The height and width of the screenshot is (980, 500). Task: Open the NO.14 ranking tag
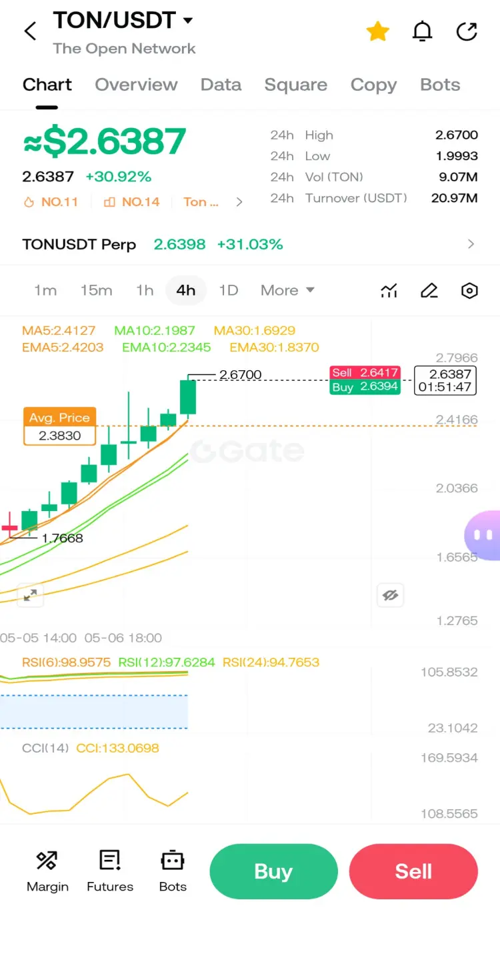[x=132, y=202]
